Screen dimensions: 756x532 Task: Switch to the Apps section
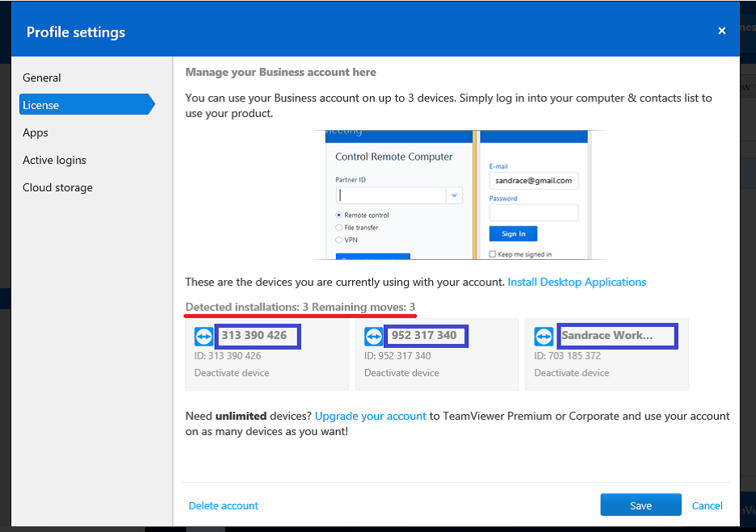pos(36,132)
